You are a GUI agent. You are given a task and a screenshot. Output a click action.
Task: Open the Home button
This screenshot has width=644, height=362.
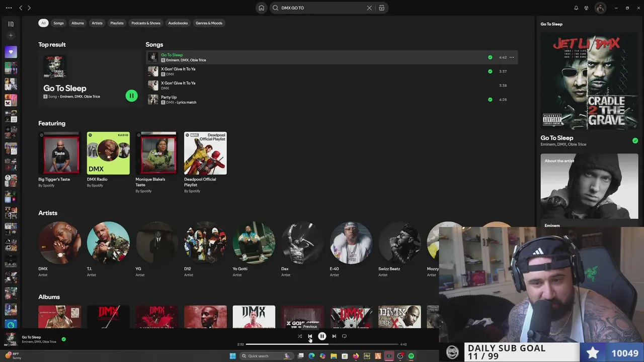click(x=261, y=8)
